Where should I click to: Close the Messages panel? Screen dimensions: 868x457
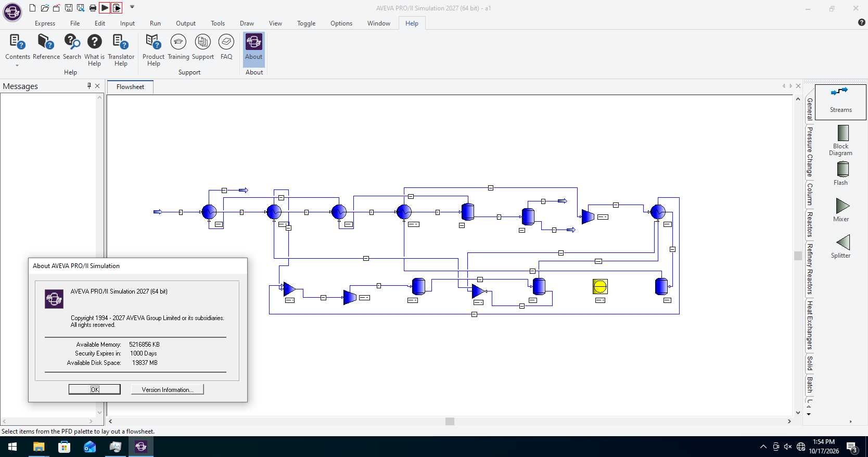point(97,86)
